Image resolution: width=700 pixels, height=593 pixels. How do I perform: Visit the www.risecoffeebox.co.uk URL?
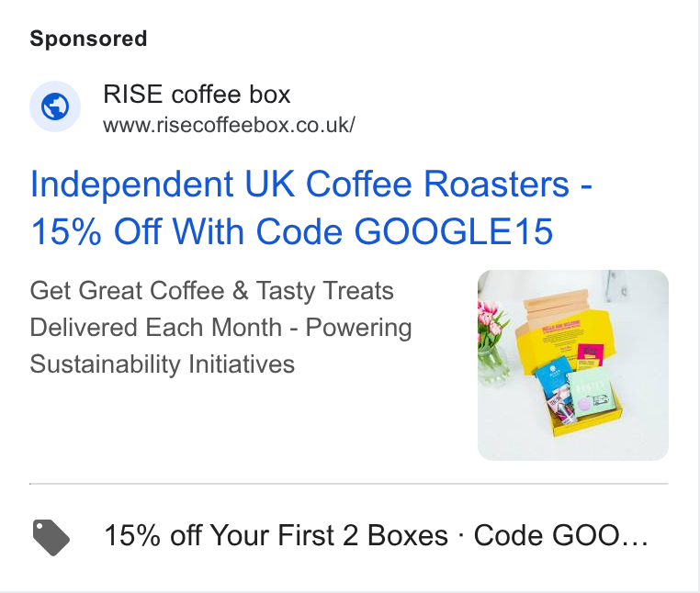pyautogui.click(x=229, y=125)
